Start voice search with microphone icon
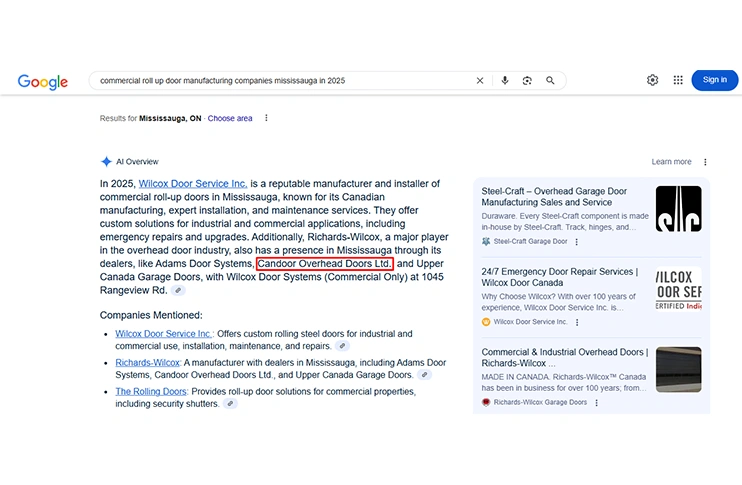 pos(505,81)
